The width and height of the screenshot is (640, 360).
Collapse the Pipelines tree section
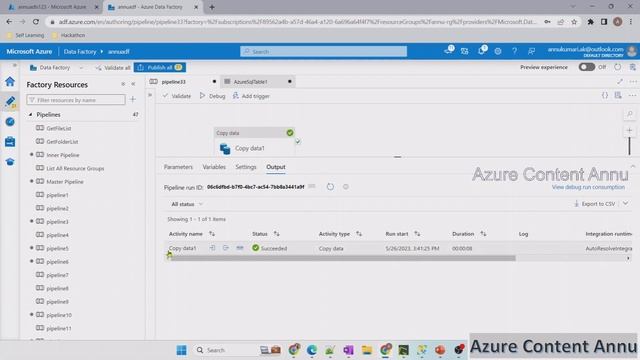point(30,115)
